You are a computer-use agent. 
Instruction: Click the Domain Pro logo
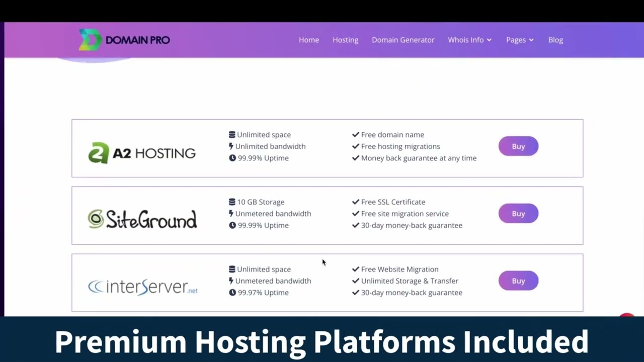[124, 40]
